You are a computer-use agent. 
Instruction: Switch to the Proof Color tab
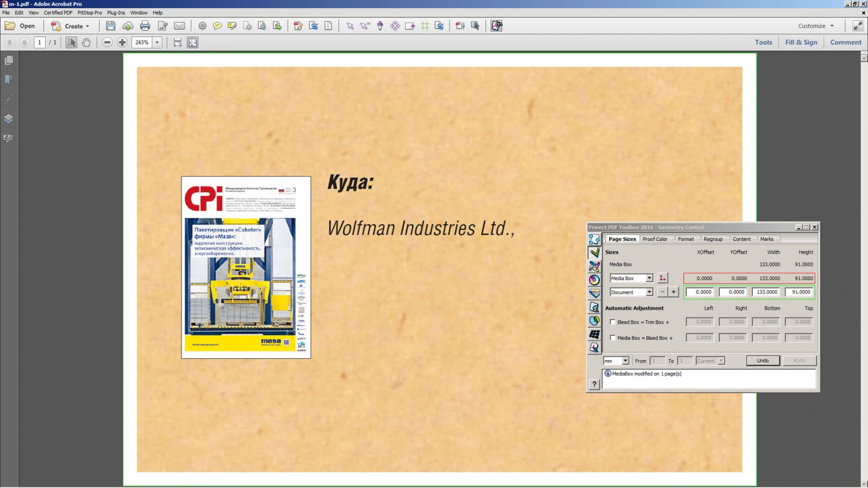click(654, 239)
